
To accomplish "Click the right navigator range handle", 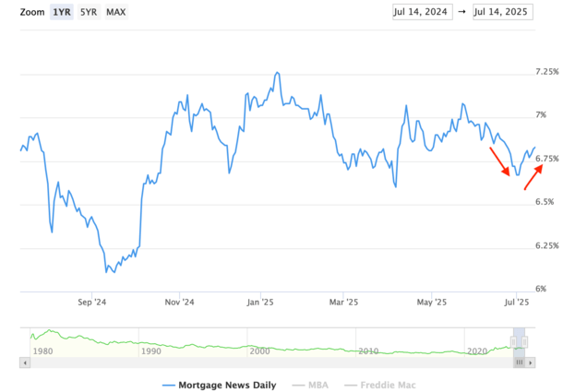I will coord(524,342).
